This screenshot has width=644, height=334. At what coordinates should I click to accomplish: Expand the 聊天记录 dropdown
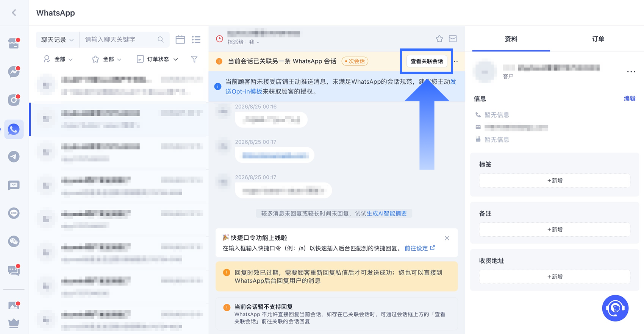(x=58, y=39)
